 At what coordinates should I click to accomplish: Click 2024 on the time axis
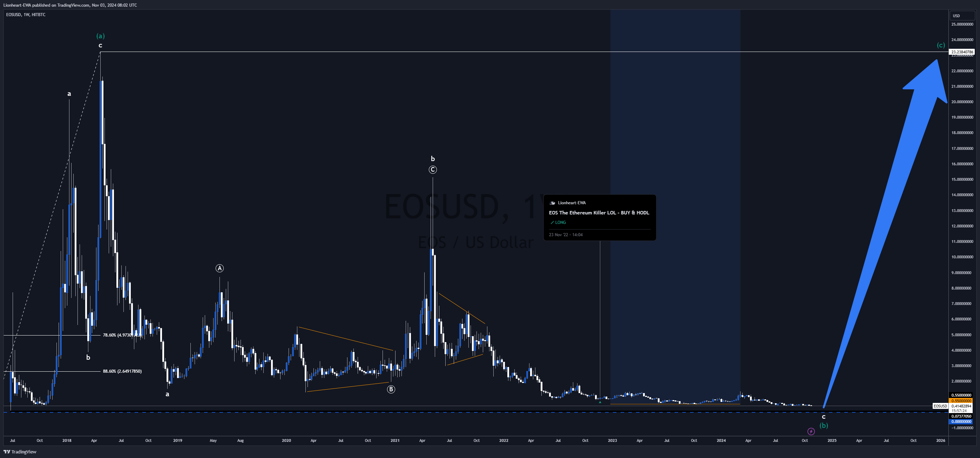pyautogui.click(x=721, y=440)
